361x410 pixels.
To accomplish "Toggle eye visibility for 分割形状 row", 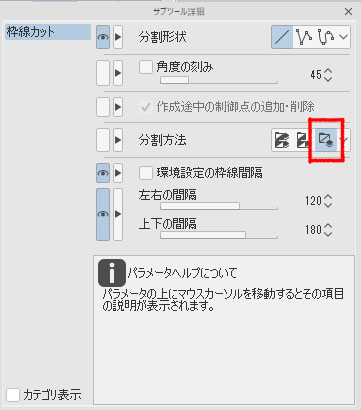I will tap(103, 37).
